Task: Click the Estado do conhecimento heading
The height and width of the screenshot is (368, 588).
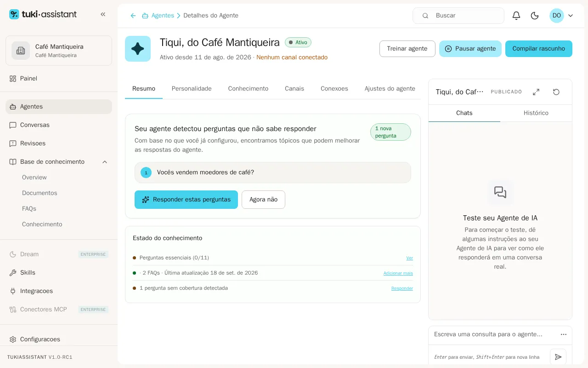Action: 168,238
